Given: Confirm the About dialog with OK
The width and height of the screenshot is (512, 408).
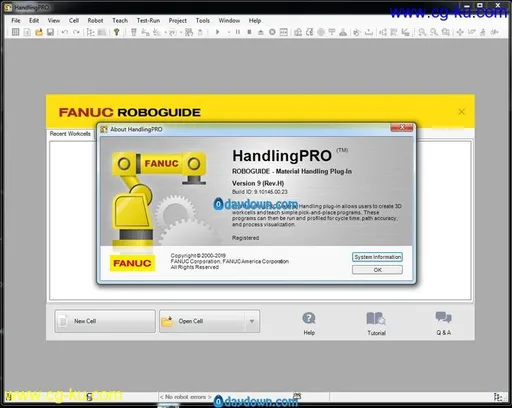Looking at the screenshot, I should coord(377,270).
